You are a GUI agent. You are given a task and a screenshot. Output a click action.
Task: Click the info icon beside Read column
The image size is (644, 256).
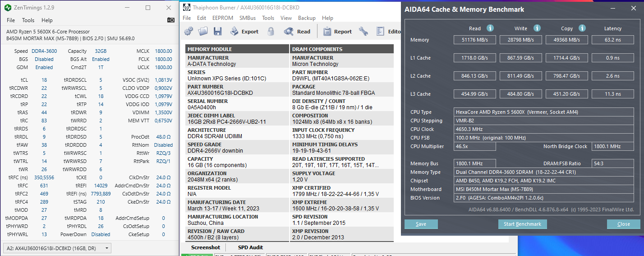tap(490, 28)
